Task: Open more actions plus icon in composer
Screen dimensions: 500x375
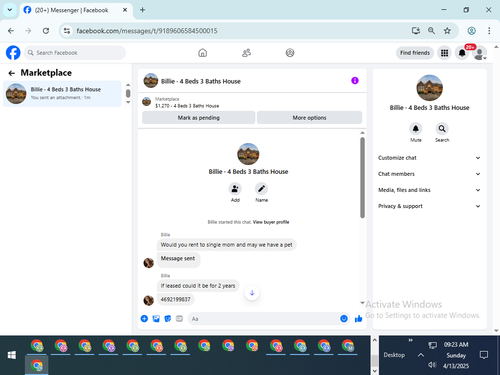Action: pos(144,319)
